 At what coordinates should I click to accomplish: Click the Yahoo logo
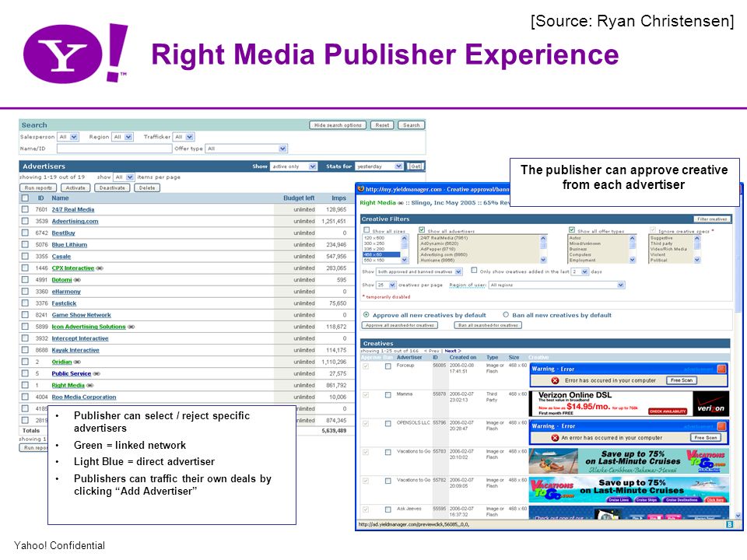pos(75,53)
